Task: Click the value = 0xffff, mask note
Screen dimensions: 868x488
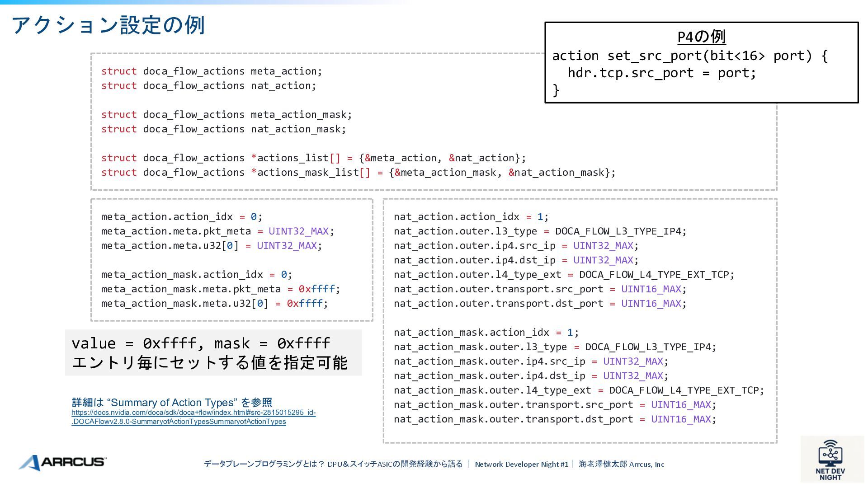Action: coord(201,343)
